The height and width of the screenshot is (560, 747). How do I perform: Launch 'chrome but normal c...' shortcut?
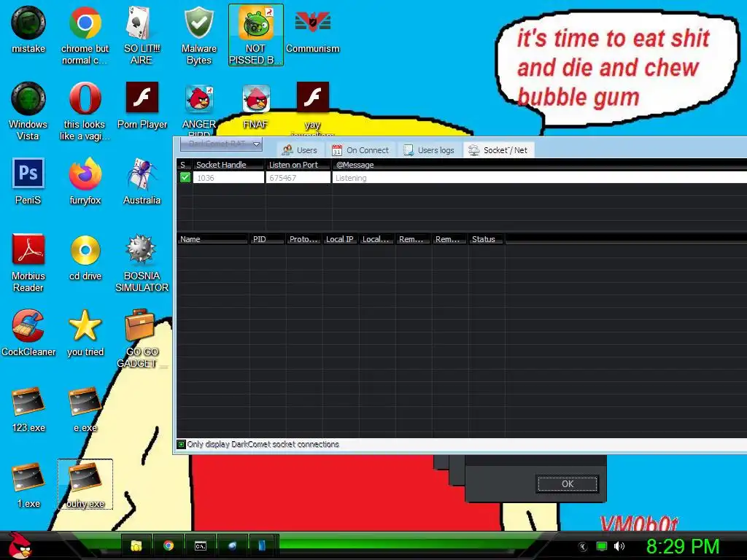pos(85,36)
